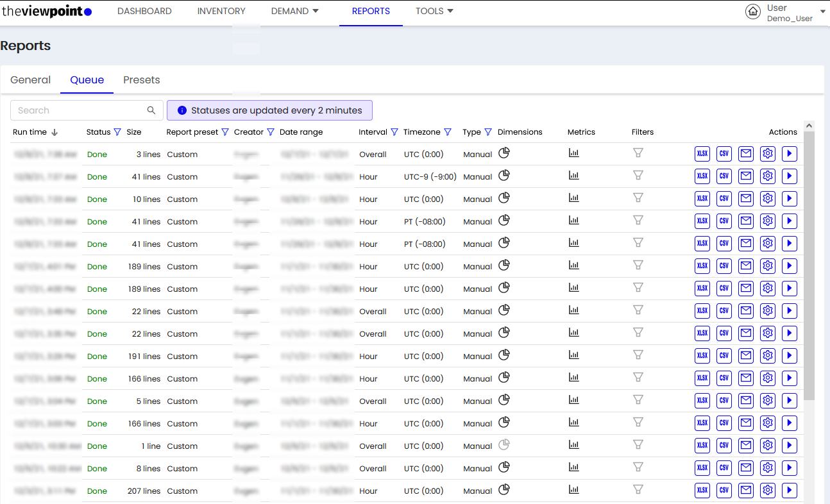Open settings for the 3 lines report
Image resolution: width=830 pixels, height=504 pixels.
(x=768, y=154)
